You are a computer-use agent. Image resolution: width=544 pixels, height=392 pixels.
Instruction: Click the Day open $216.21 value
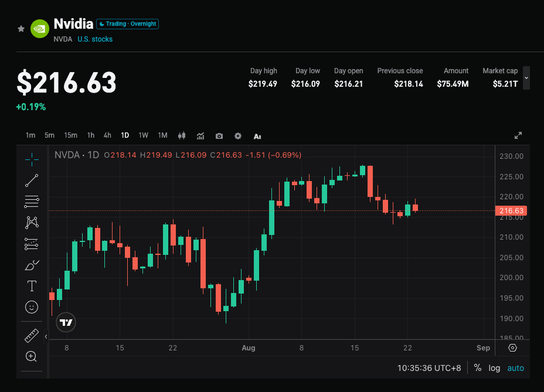point(348,84)
